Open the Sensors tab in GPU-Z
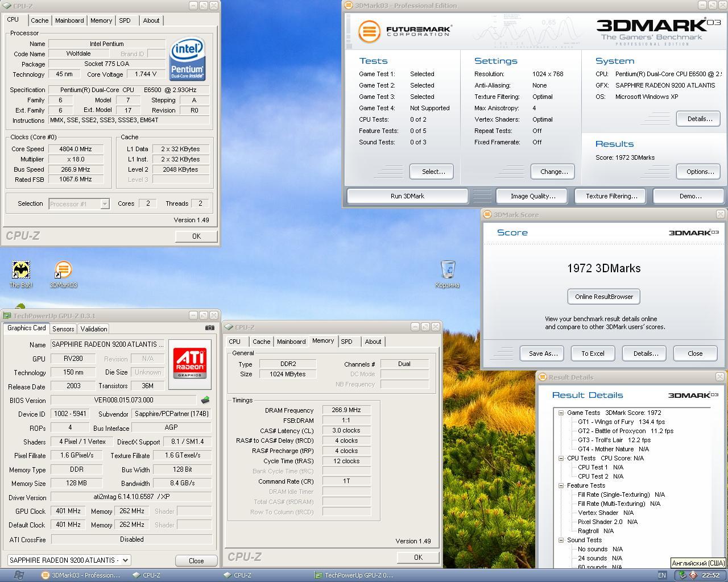The width and height of the screenshot is (728, 582). (63, 329)
